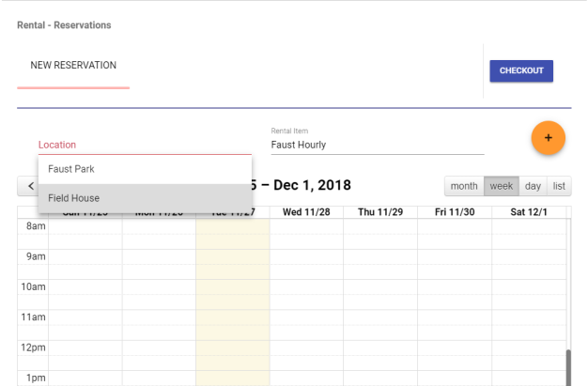Open the Location dropdown field
Image resolution: width=588 pixels, height=386 pixels.
145,145
